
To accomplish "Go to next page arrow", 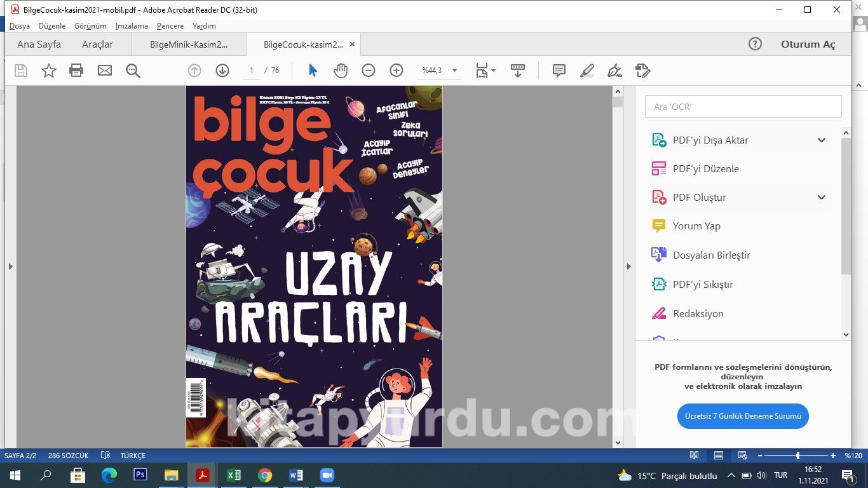I will pyautogui.click(x=222, y=71).
